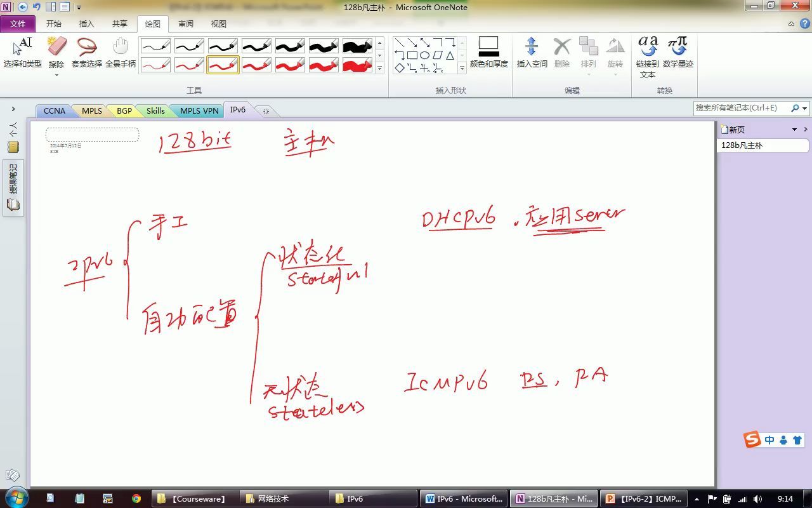
Task: Switch to the Home (开始) ribbon tab
Action: pos(54,23)
